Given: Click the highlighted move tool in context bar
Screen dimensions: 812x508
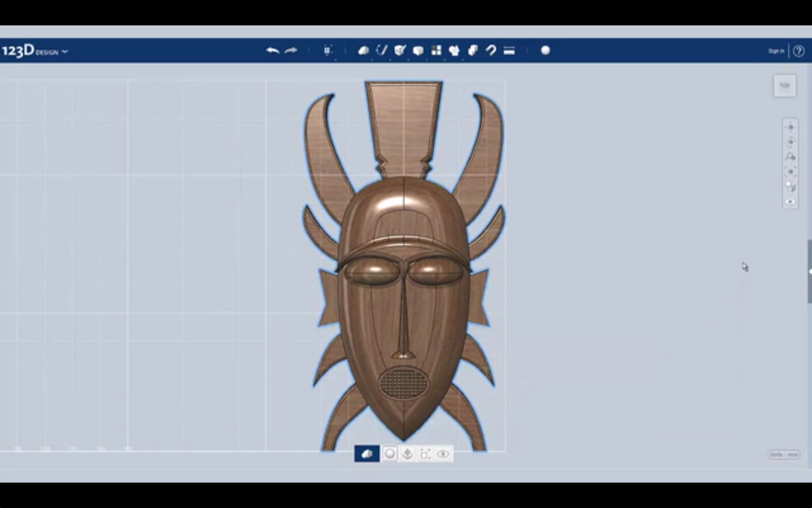Looking at the screenshot, I should (367, 454).
